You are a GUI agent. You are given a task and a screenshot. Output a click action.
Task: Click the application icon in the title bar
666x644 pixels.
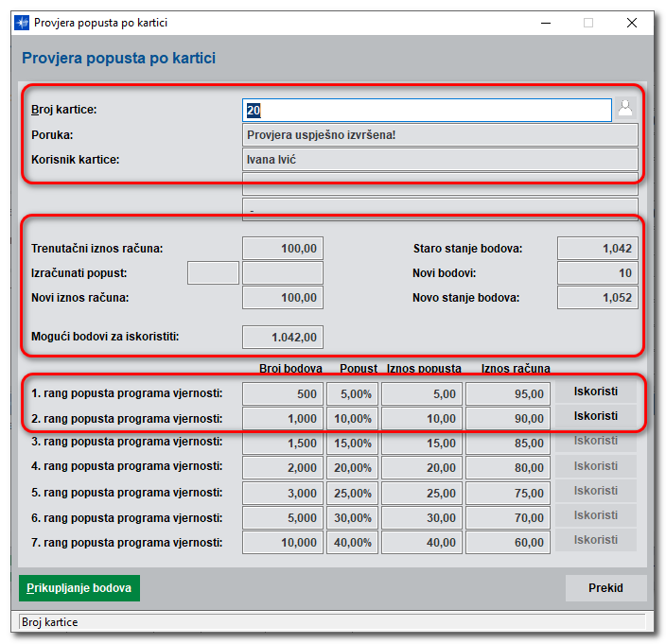point(21,23)
